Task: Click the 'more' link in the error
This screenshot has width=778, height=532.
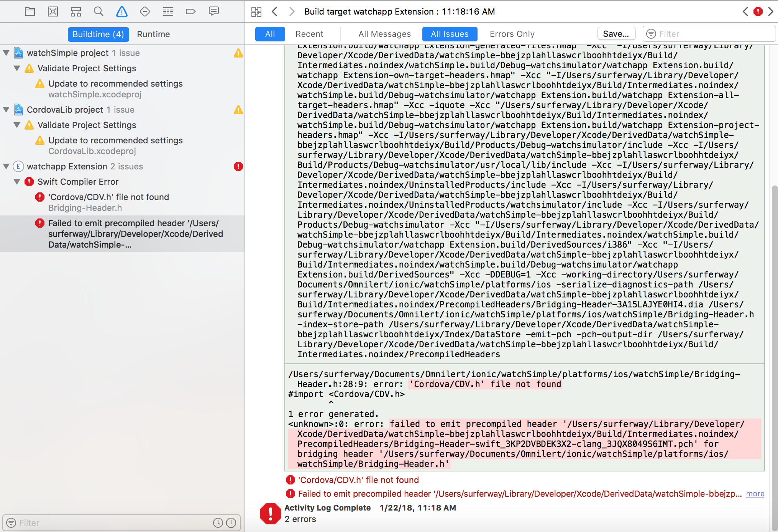Action: (755, 494)
